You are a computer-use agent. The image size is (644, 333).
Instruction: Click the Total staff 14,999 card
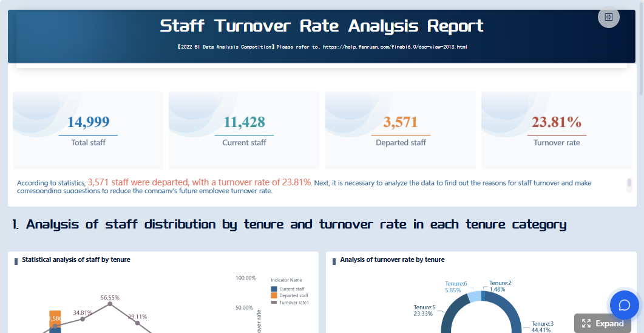pyautogui.click(x=88, y=130)
